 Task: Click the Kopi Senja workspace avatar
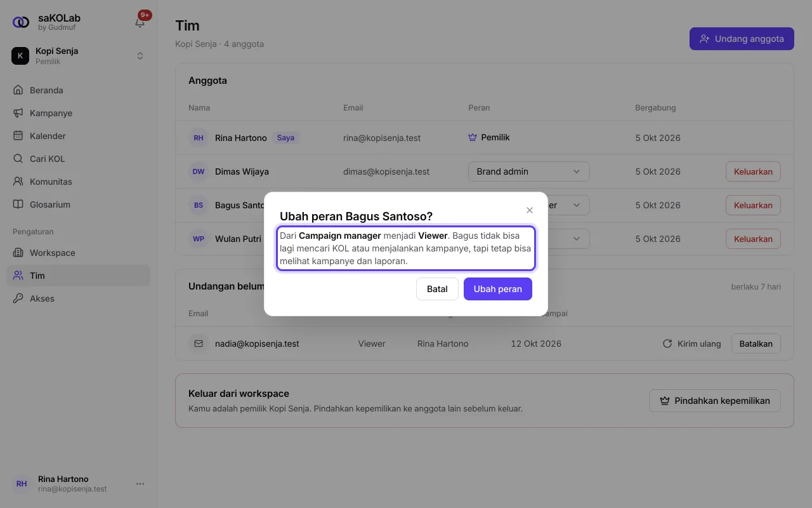(20, 56)
